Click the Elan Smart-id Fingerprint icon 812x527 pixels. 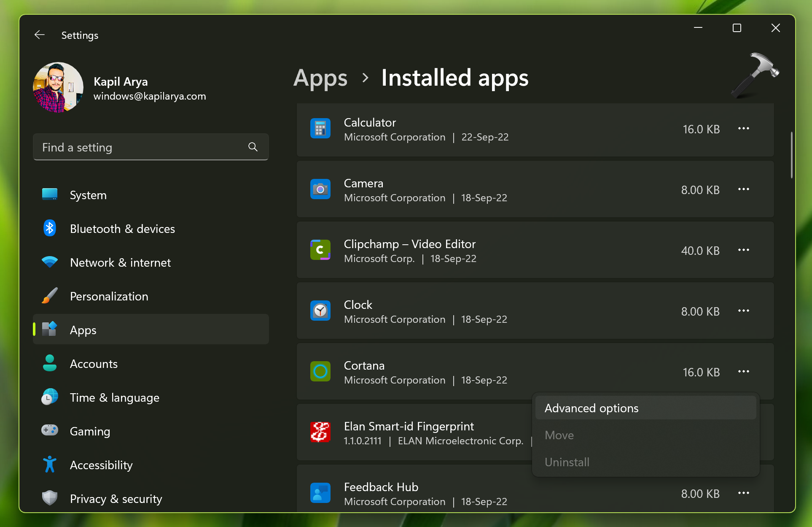(320, 432)
